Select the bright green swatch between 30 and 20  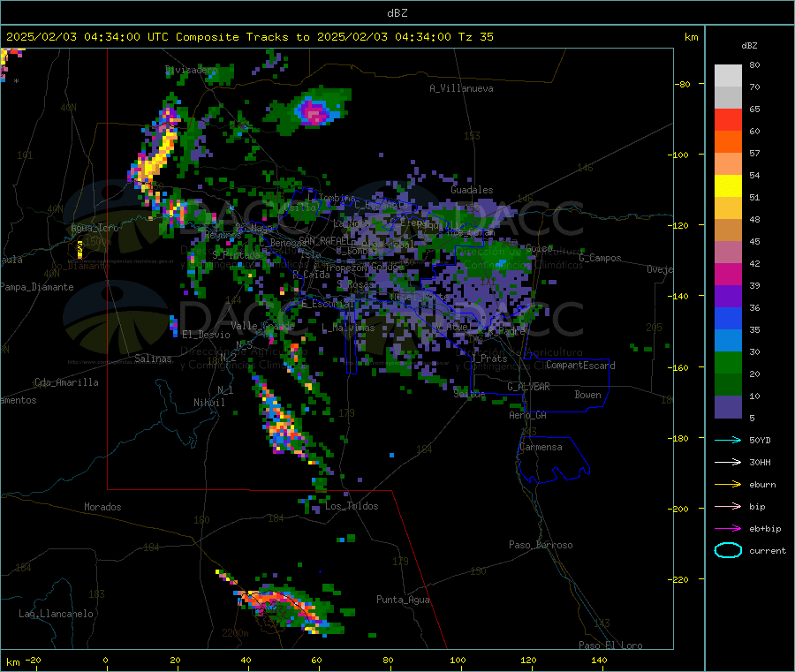point(728,362)
